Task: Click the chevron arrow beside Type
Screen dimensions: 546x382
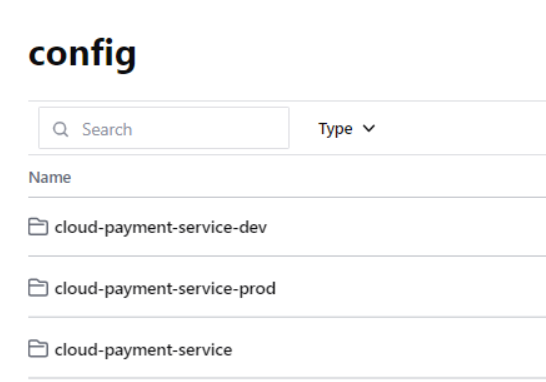Action: (369, 128)
